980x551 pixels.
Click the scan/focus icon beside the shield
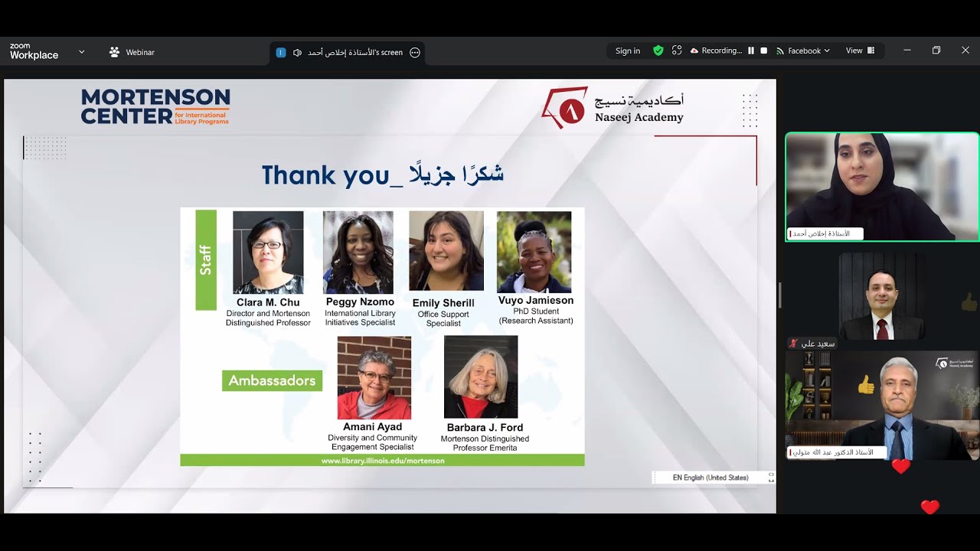(x=677, y=51)
